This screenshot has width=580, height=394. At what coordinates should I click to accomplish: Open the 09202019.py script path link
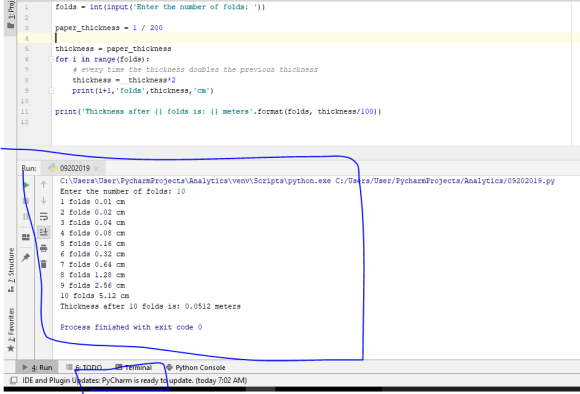(x=445, y=181)
